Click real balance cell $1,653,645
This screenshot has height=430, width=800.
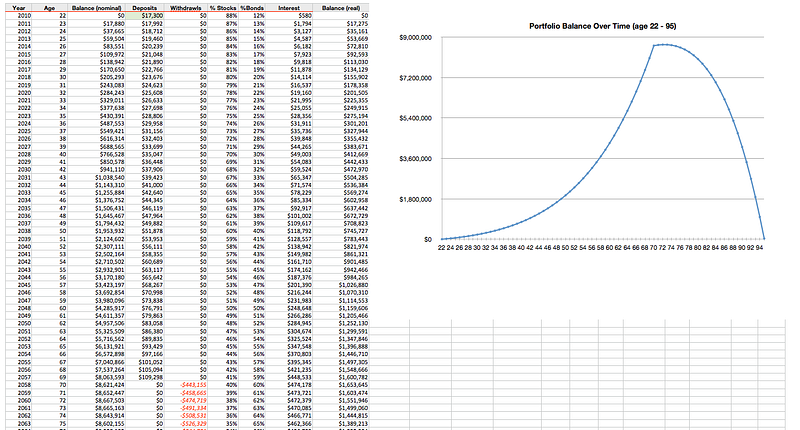click(x=341, y=385)
